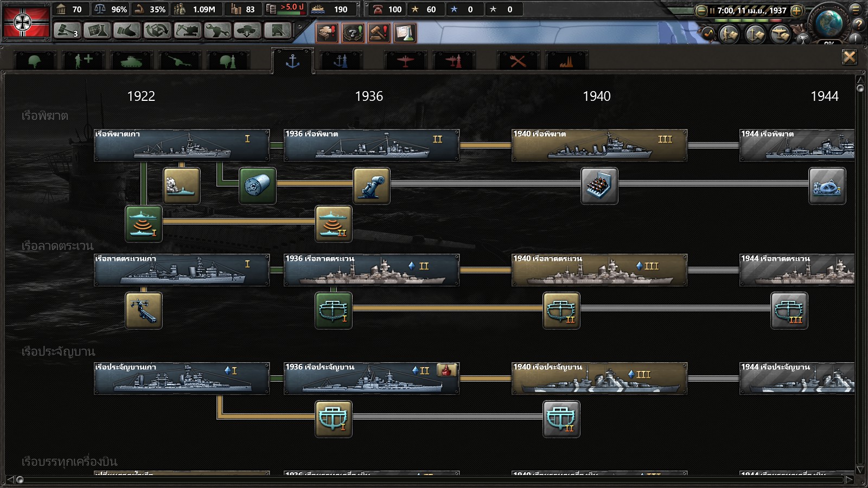Image resolution: width=868 pixels, height=488 pixels.
Task: Open the construction crane menu icon
Action: point(187,31)
